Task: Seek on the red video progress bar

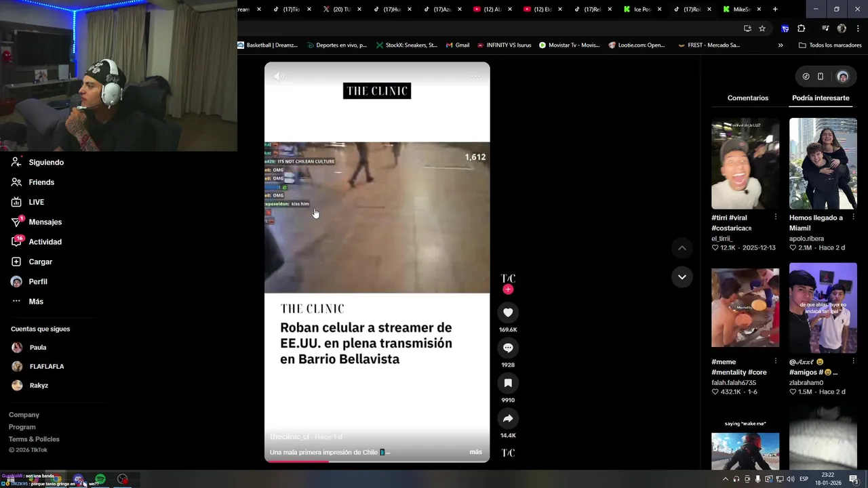Action: 377,461
